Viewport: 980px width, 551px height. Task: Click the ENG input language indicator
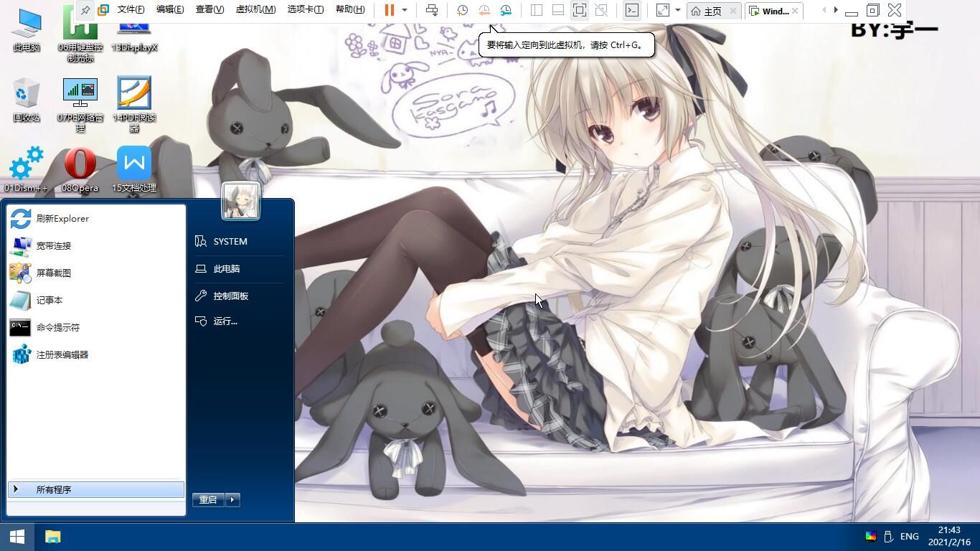click(x=909, y=537)
